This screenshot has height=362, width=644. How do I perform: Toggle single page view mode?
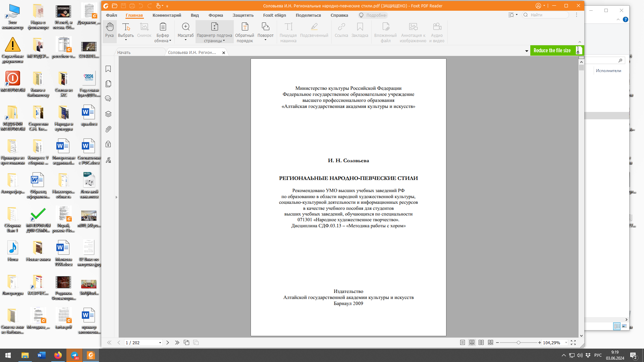tap(463, 343)
